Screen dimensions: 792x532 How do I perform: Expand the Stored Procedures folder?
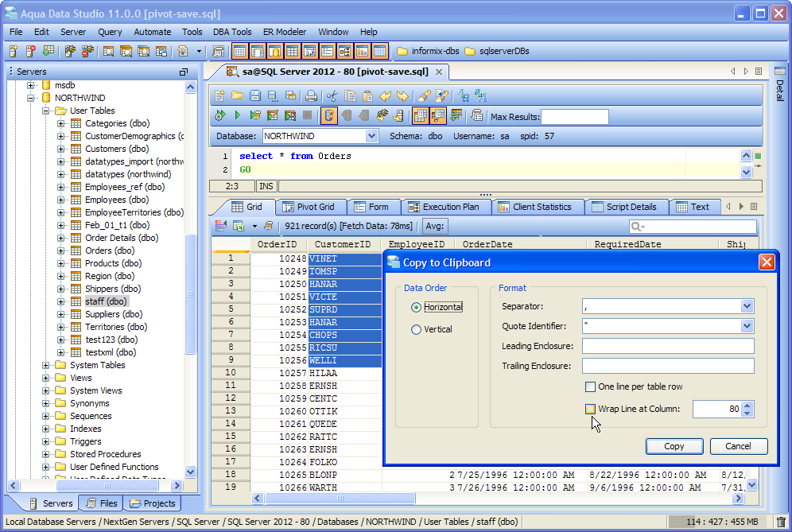[x=46, y=454]
